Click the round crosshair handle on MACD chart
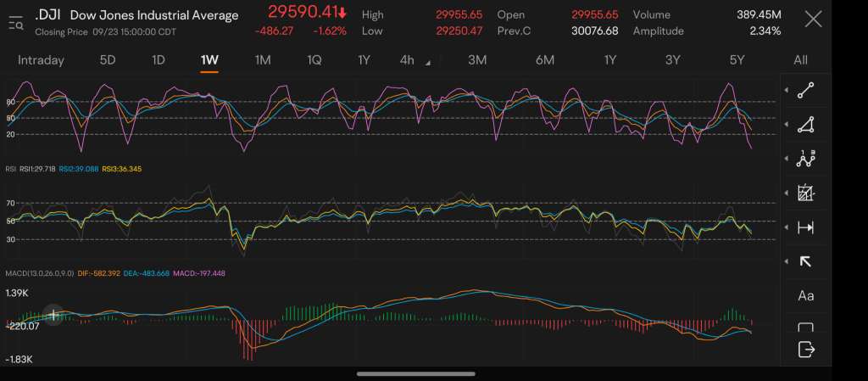Screen dimensions: 868x381 pos(53,315)
